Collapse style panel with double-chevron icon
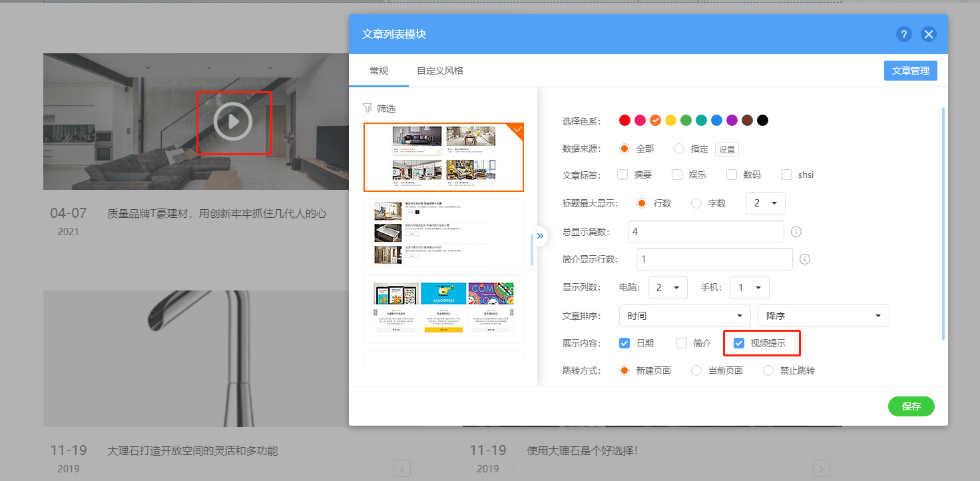Image resolution: width=980 pixels, height=481 pixels. (x=539, y=236)
